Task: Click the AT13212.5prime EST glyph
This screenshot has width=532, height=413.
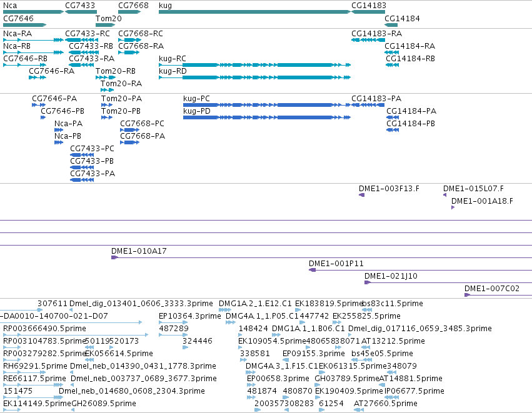Action: click(x=367, y=347)
